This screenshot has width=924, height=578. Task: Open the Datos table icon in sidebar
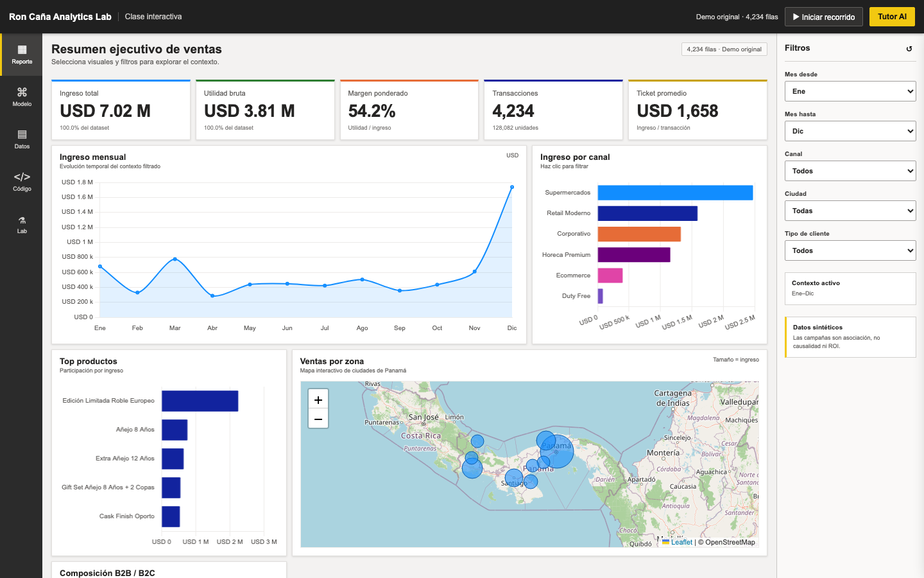pyautogui.click(x=22, y=139)
